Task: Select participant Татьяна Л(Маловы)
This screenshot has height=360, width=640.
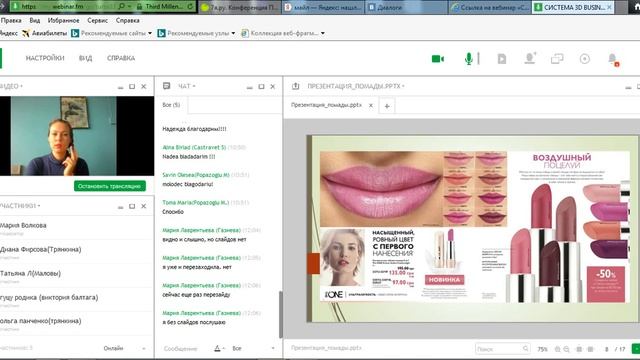Action: pos(30,273)
